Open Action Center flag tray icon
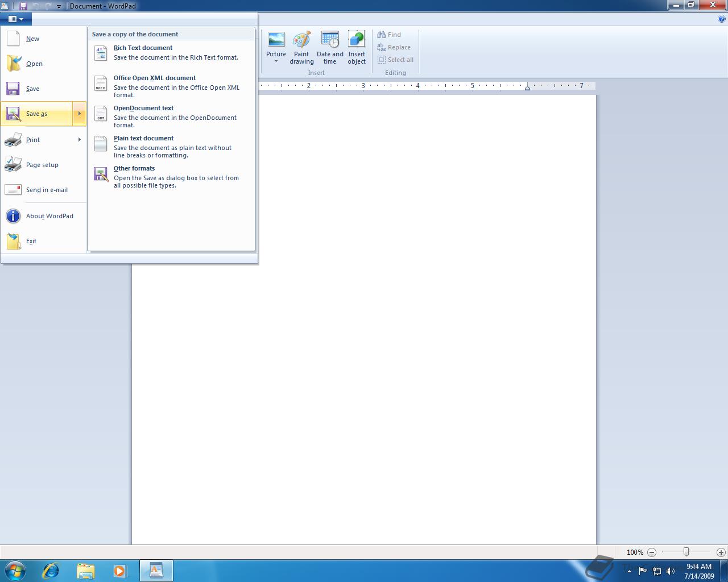Image resolution: width=728 pixels, height=582 pixels. pos(643,571)
